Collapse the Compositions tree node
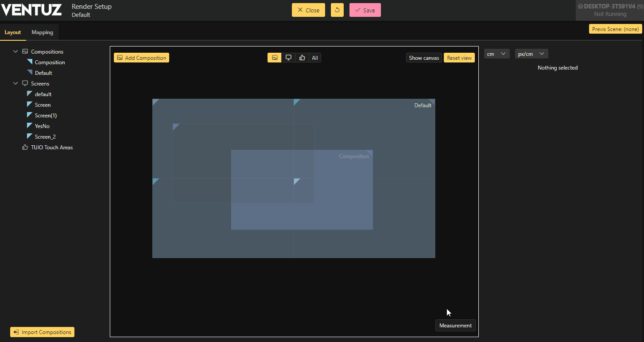 [16, 52]
